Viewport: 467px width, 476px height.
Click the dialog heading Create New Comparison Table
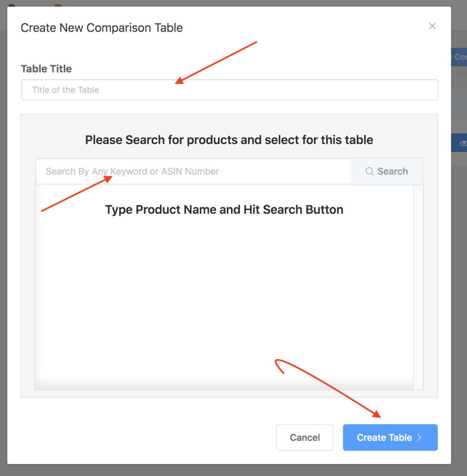point(102,28)
